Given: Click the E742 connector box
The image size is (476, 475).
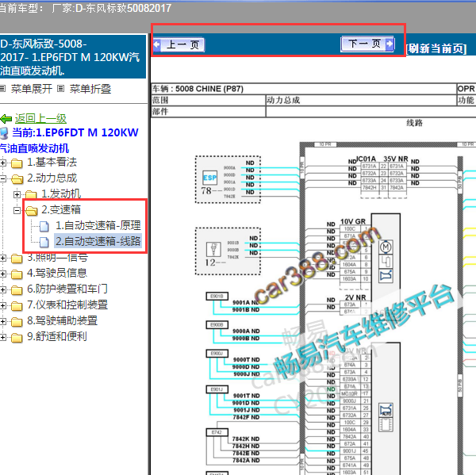Looking at the screenshot, I should 217,432.
